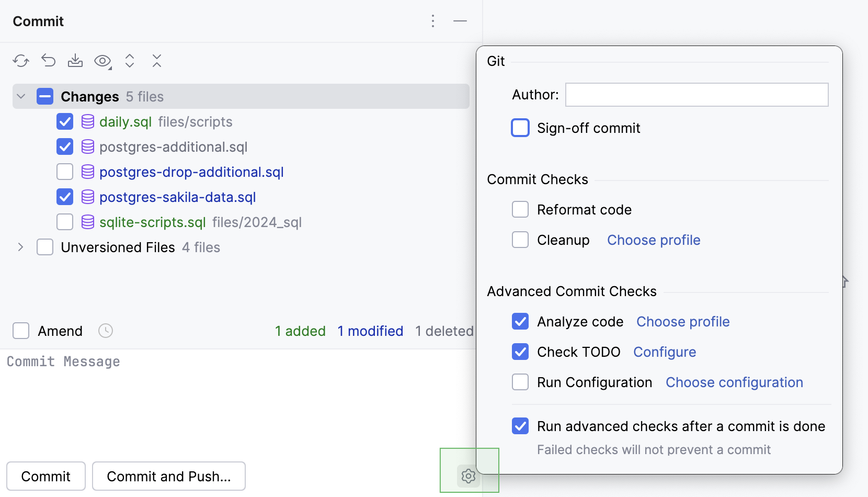Check the Reformat code option

520,209
